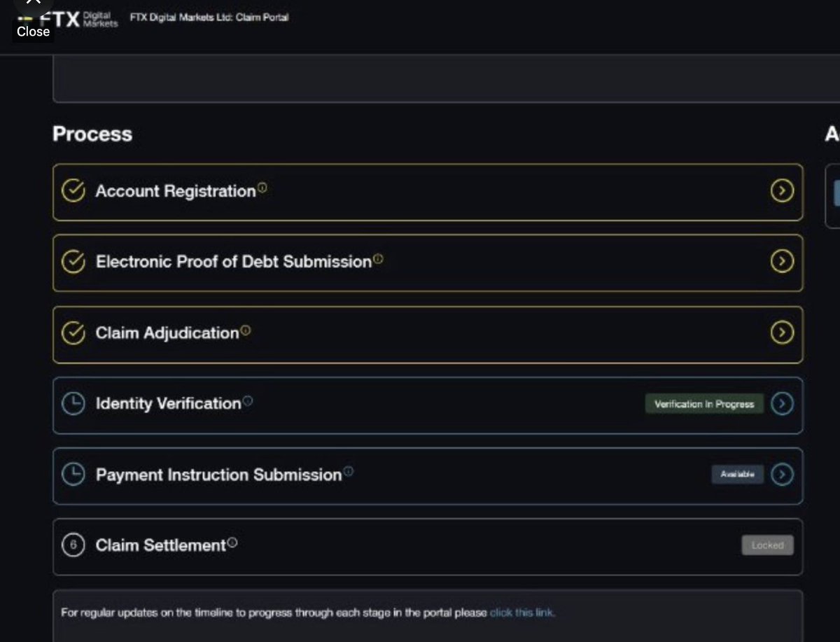Click the Locked badge on Claim Settlement

(x=768, y=545)
